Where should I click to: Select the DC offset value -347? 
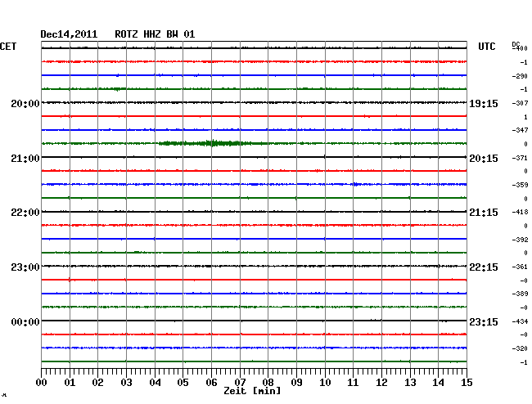520,130
